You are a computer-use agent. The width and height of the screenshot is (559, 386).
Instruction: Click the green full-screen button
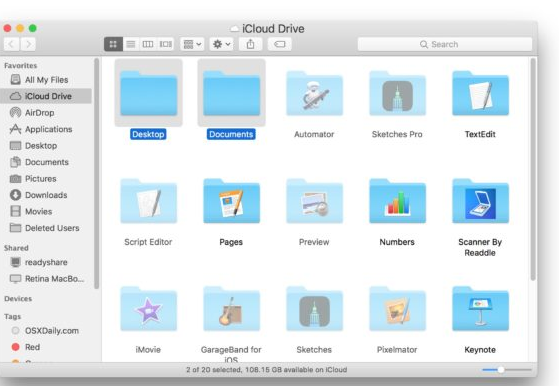tap(33, 28)
